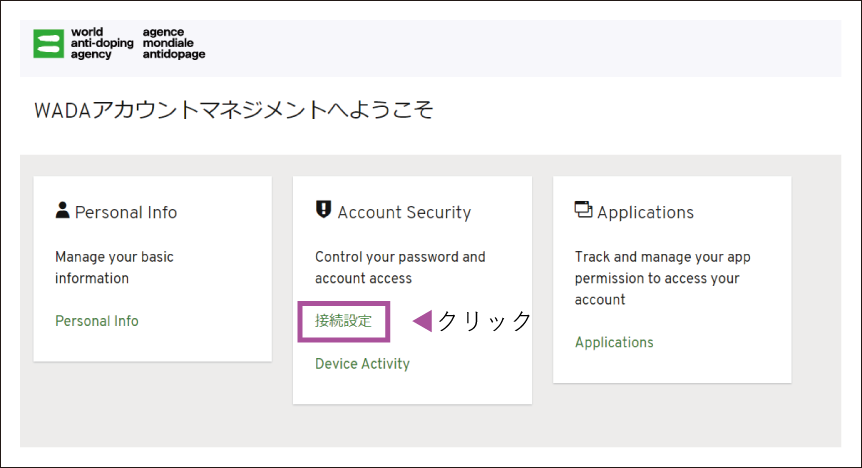This screenshot has height=468, width=862.
Task: Click the 'Track and manage your app' description
Action: [662, 278]
